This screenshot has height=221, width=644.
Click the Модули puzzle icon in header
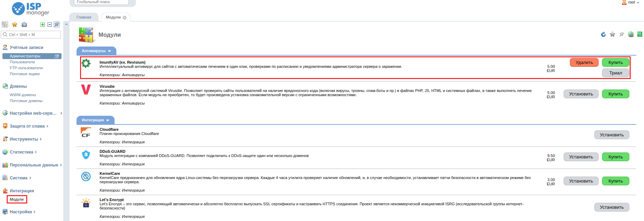(86, 35)
